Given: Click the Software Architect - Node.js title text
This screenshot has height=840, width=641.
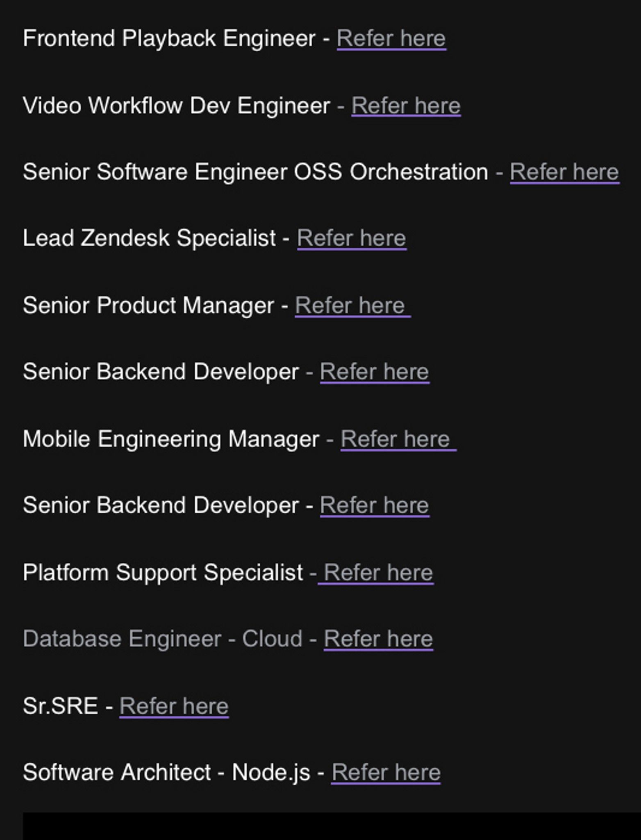Looking at the screenshot, I should coord(166,773).
